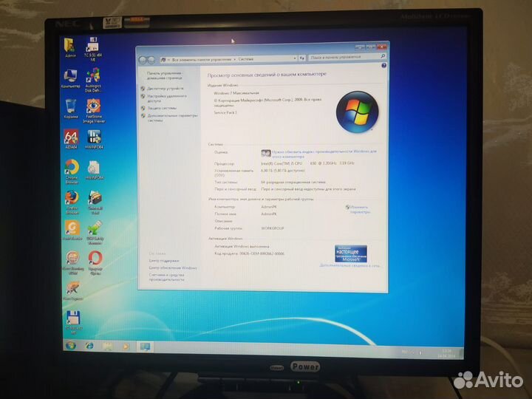This screenshot has width=532, height=399.
Task: Click the taskbar clock and date
Action: pos(446,353)
